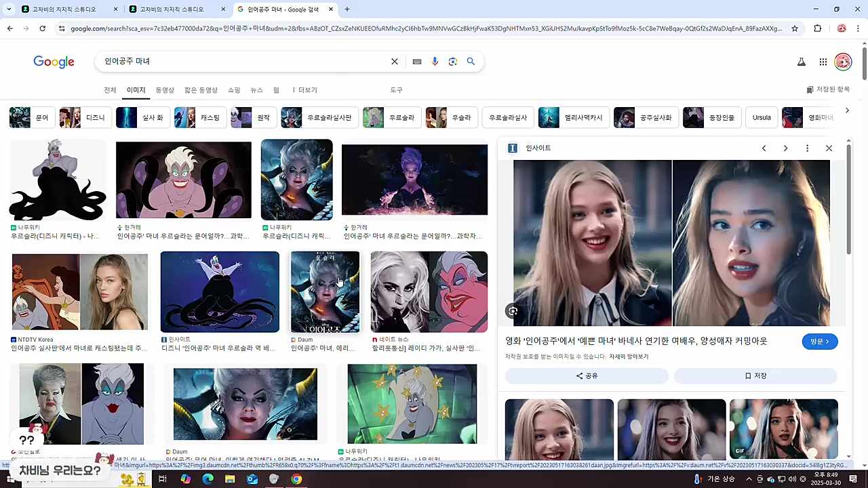
Task: Go to the Google homepage logo
Action: tap(54, 62)
